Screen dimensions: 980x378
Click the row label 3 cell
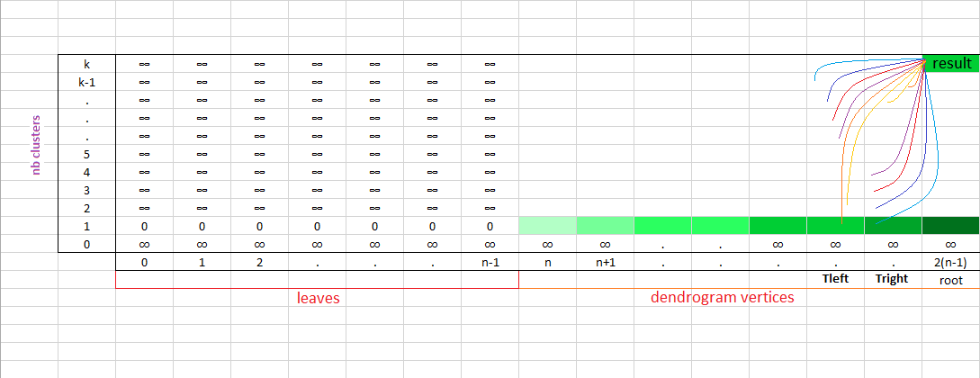click(86, 190)
